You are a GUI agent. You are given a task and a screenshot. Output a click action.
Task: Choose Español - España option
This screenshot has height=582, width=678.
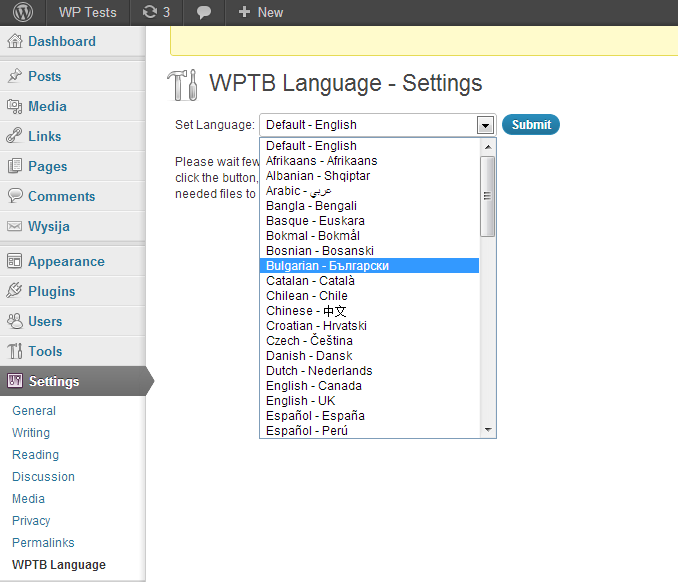pyautogui.click(x=369, y=416)
